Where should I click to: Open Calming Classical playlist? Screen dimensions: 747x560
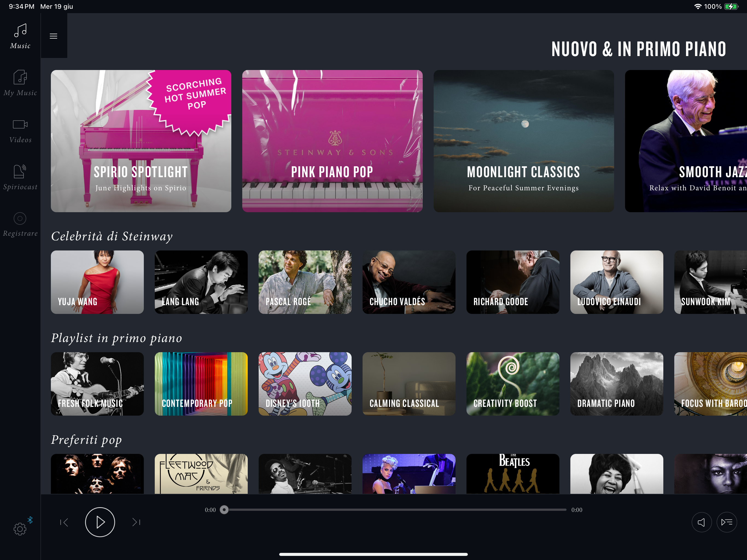[409, 384]
